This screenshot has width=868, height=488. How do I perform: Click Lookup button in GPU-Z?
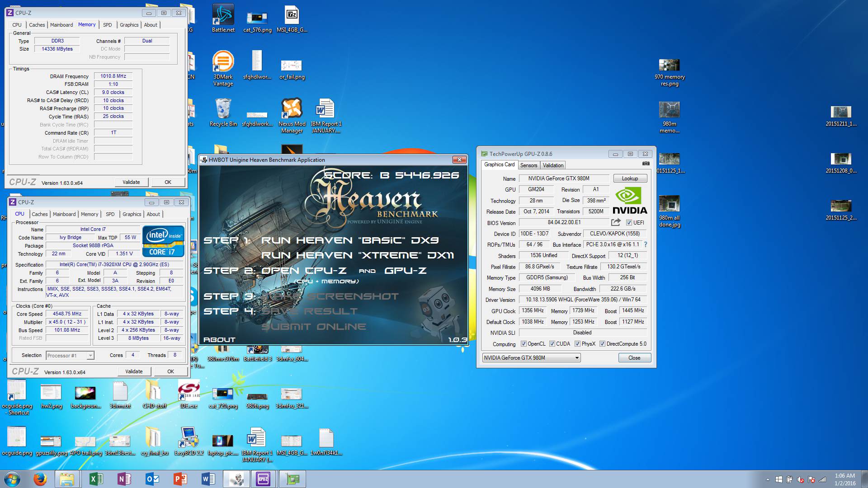(x=630, y=178)
